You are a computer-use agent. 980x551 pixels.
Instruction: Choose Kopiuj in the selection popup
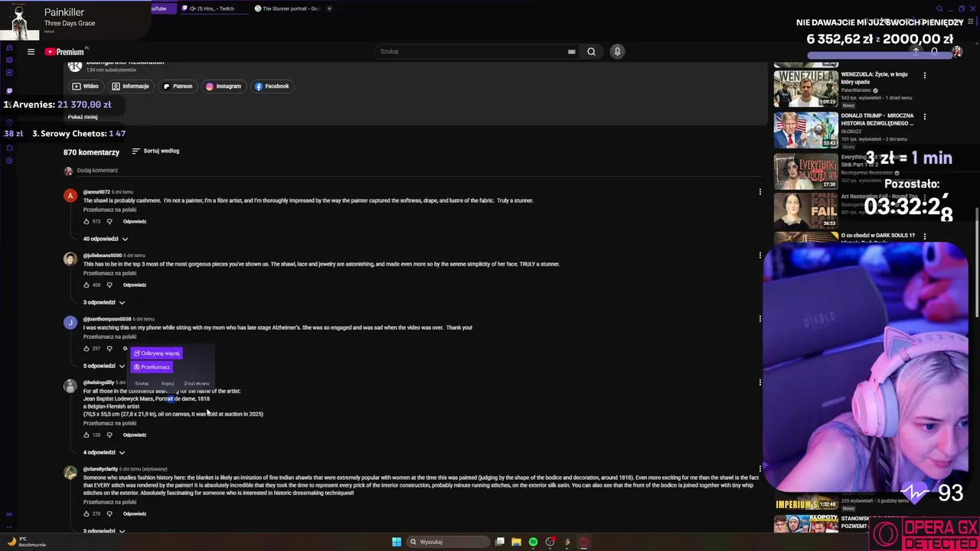168,383
